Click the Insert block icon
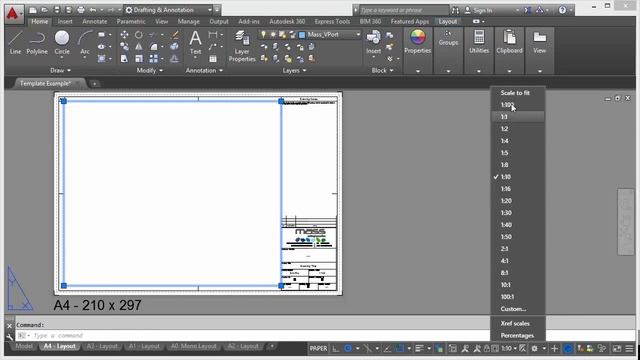This screenshot has width=640, height=360. point(373,42)
